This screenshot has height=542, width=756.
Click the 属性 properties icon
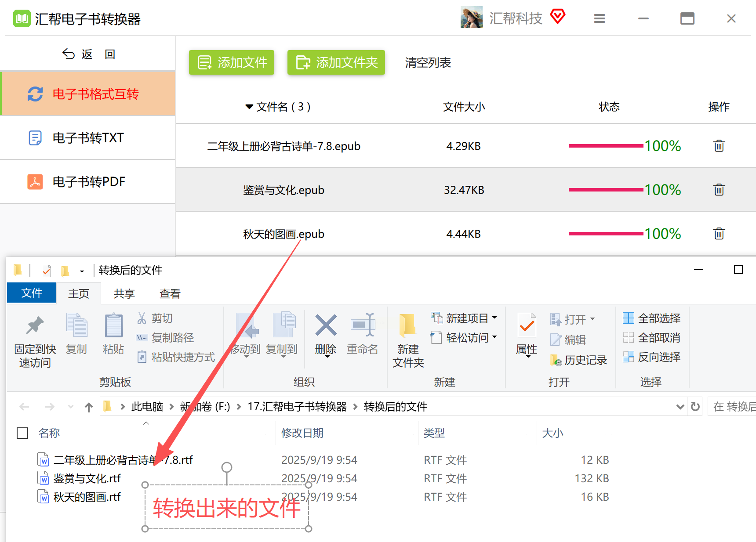[527, 325]
